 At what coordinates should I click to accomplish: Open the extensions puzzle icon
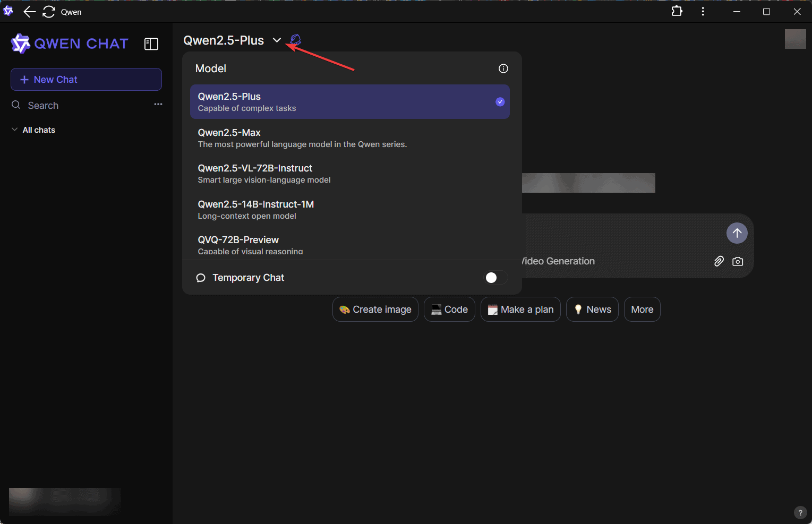[677, 11]
